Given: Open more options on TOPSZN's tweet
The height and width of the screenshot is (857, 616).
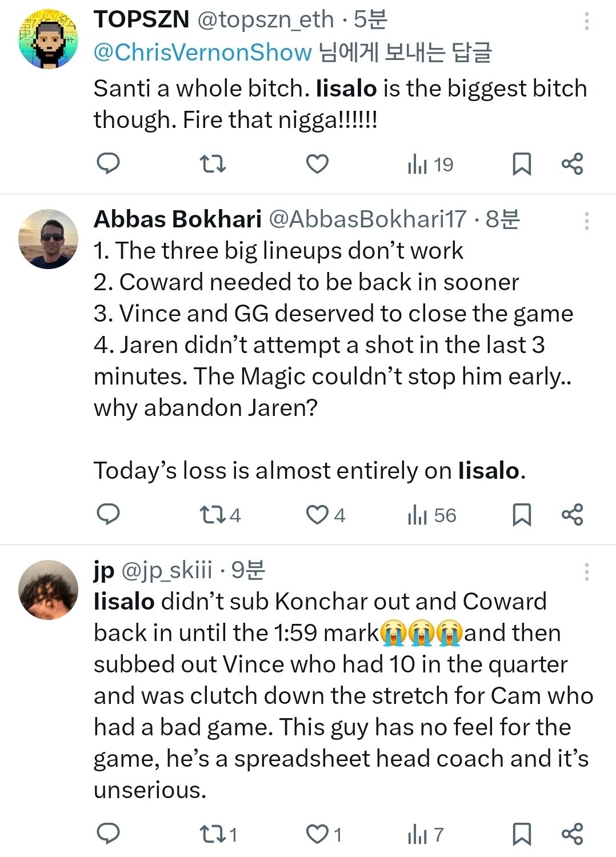Looking at the screenshot, I should pos(586,22).
